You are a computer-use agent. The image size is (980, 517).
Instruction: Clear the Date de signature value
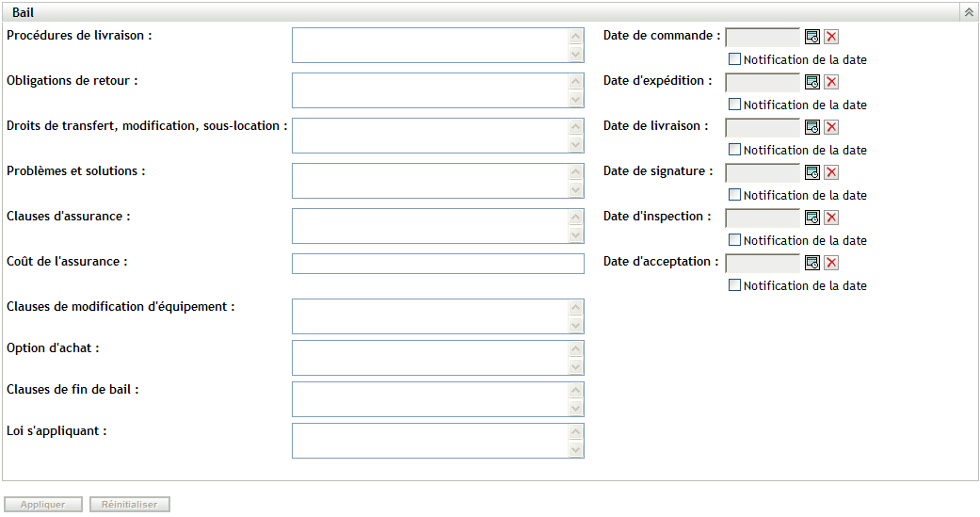pos(831,172)
